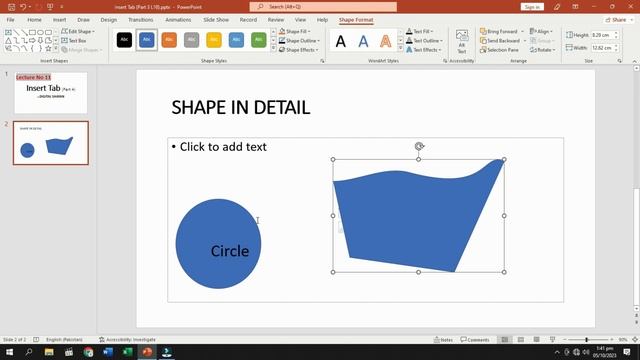The width and height of the screenshot is (640, 360).
Task: Click Send Backward
Action: (x=500, y=40)
